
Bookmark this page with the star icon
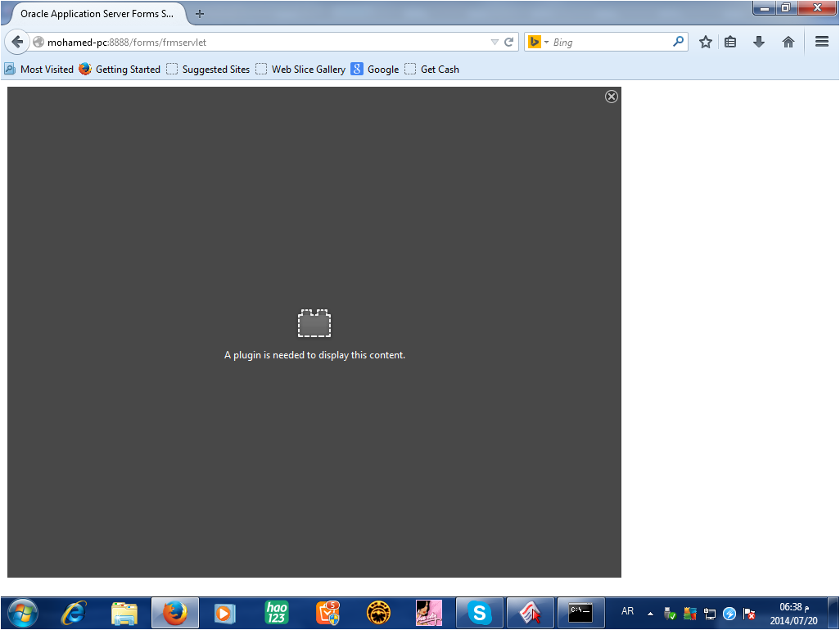pos(705,42)
